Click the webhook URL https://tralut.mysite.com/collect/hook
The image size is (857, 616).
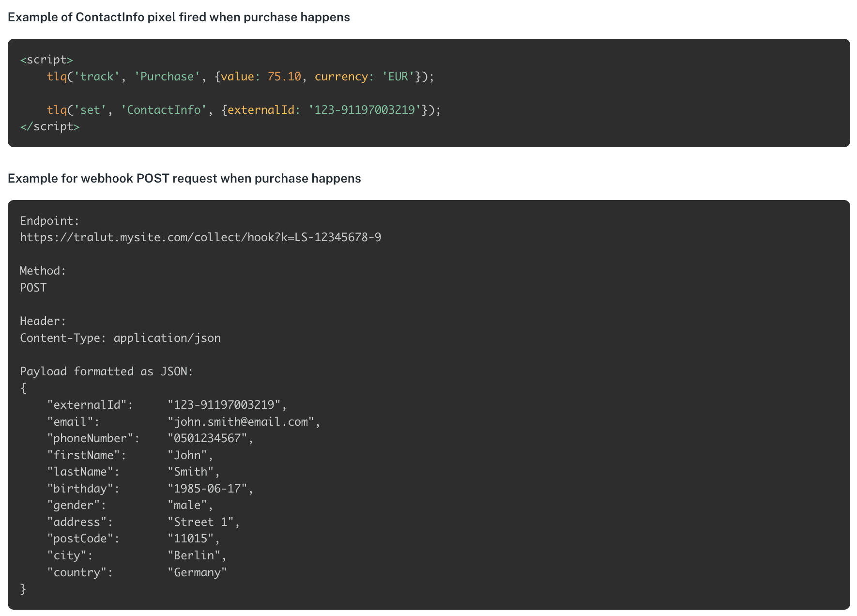coord(200,237)
